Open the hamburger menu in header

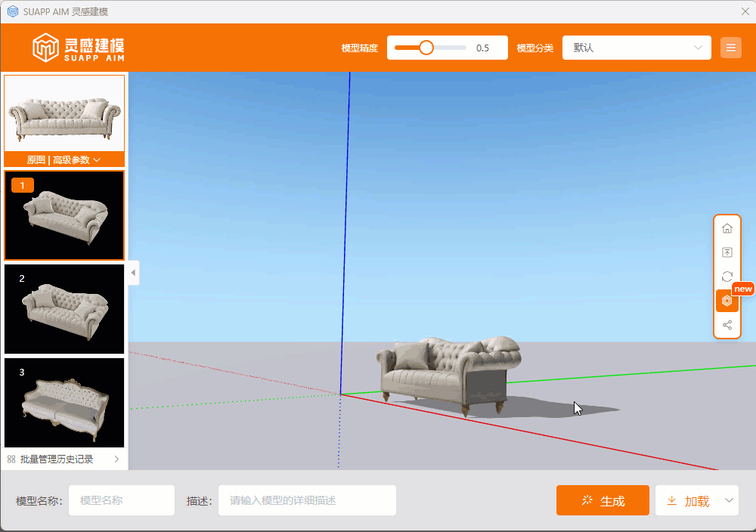730,48
